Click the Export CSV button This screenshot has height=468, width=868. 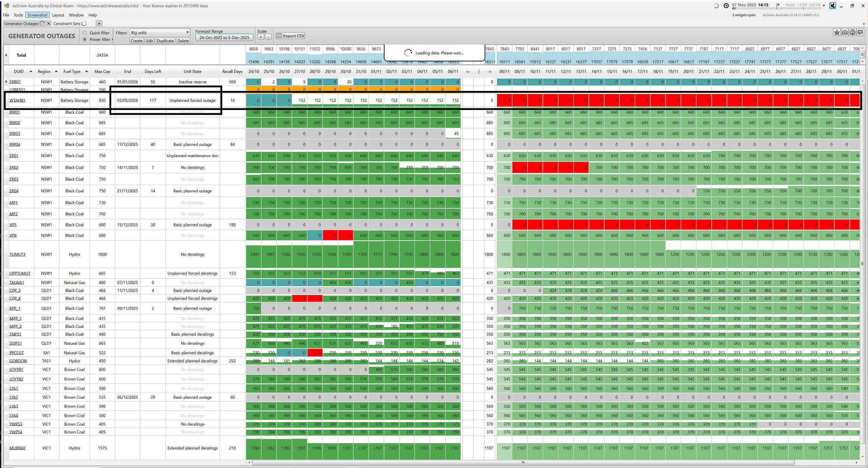pyautogui.click(x=291, y=36)
